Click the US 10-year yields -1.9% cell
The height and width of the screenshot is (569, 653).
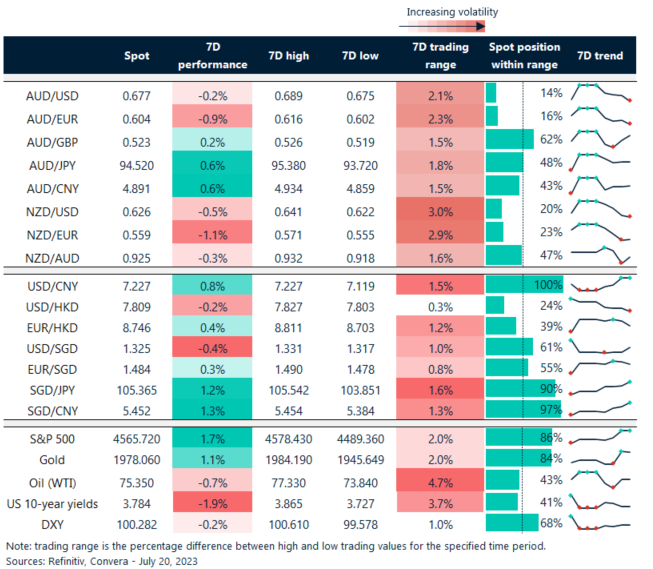210,503
